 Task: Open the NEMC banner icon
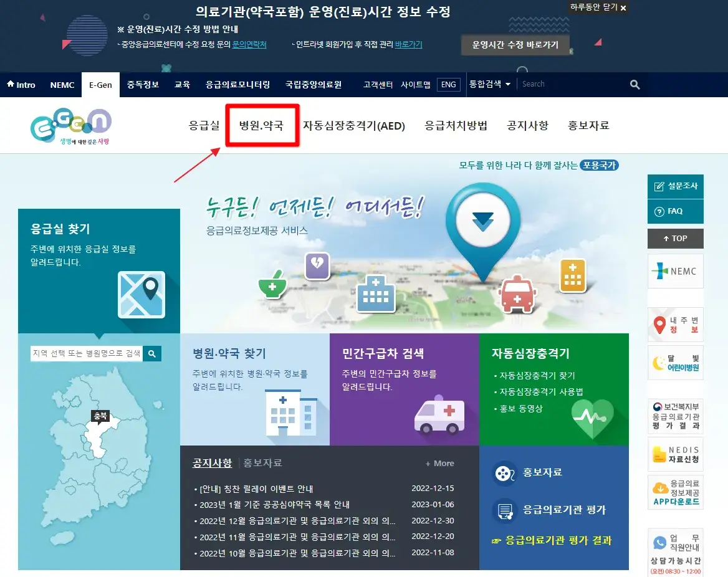(675, 270)
